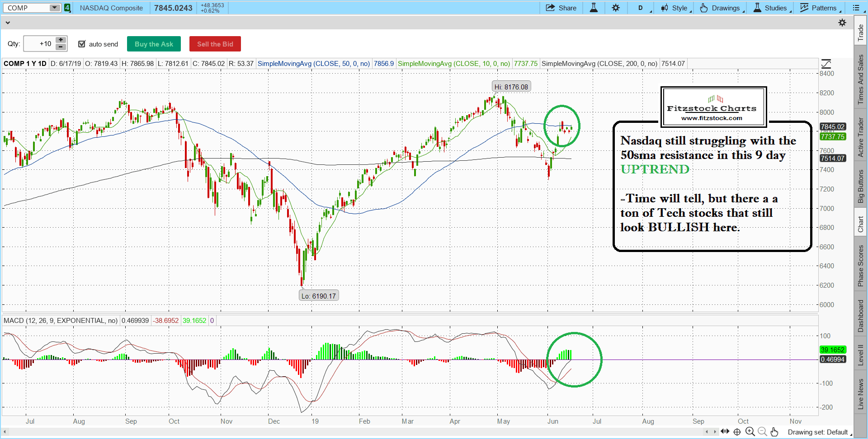
Task: Increase quantity with the plus stepper
Action: (61, 40)
